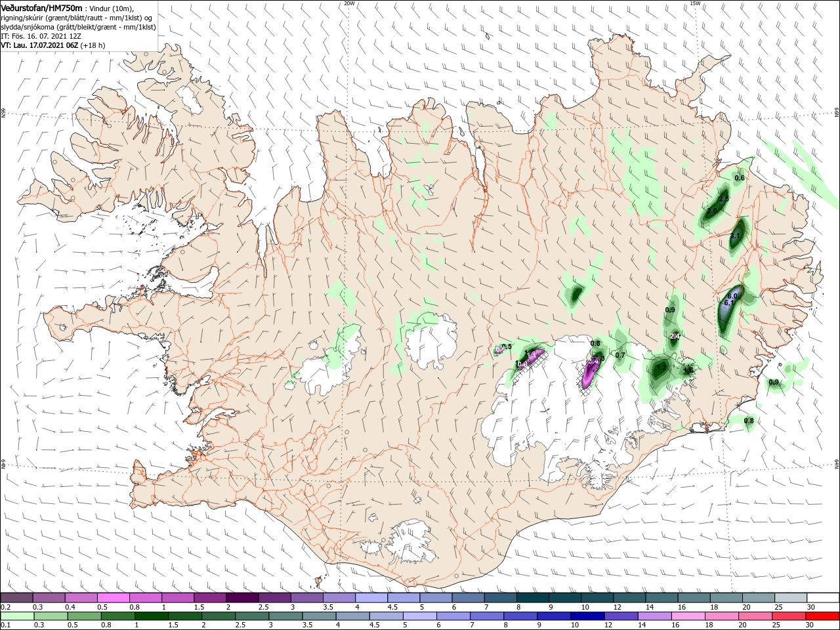Click the 1.6 precipitation value on the map

click(688, 370)
